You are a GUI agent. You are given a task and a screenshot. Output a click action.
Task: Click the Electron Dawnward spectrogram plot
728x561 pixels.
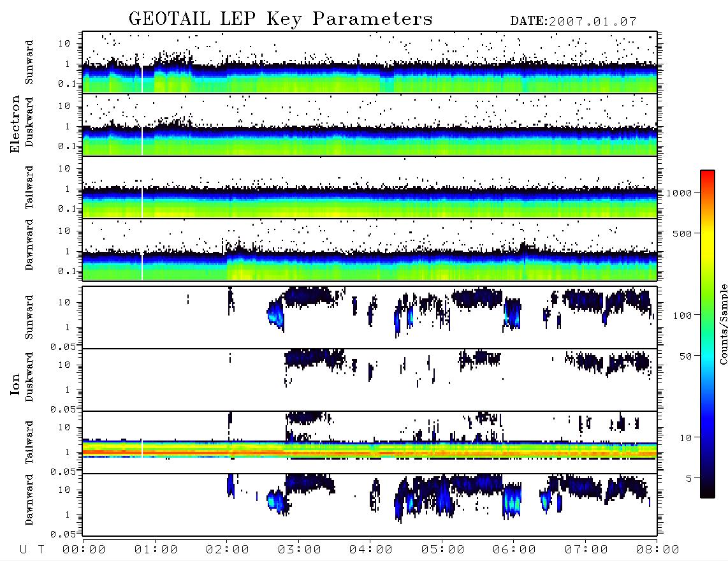coord(370,249)
